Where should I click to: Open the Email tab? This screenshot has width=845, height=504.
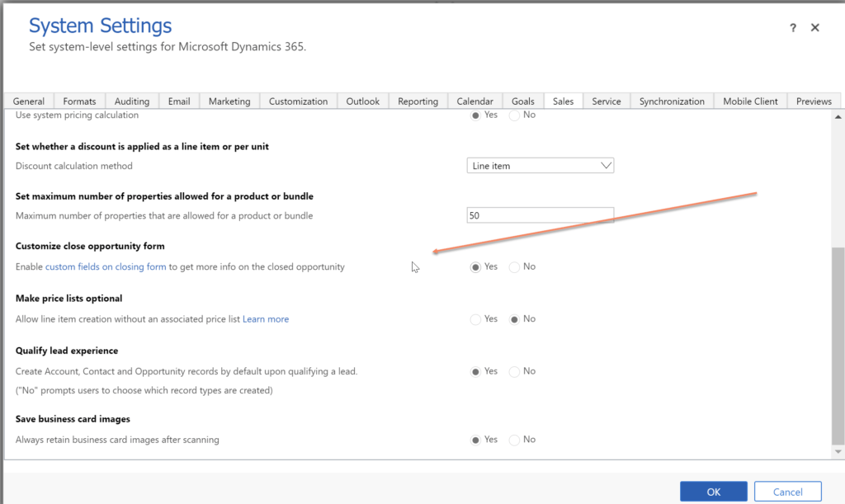pos(179,101)
